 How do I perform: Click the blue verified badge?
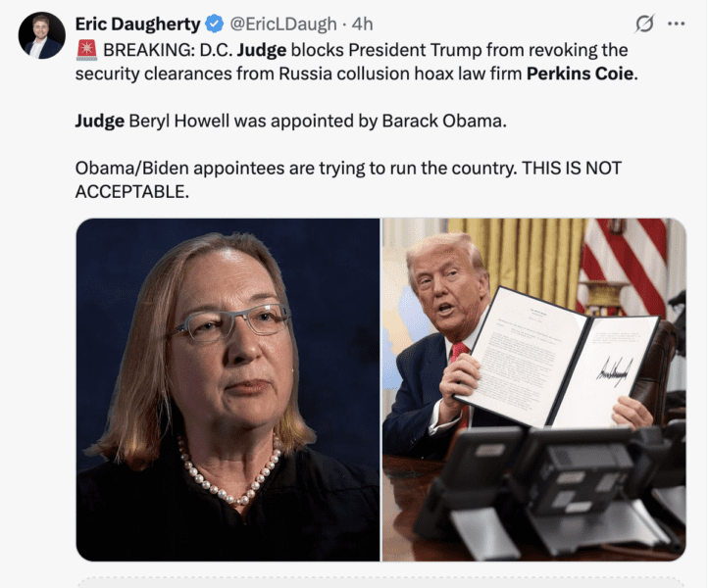[x=215, y=24]
